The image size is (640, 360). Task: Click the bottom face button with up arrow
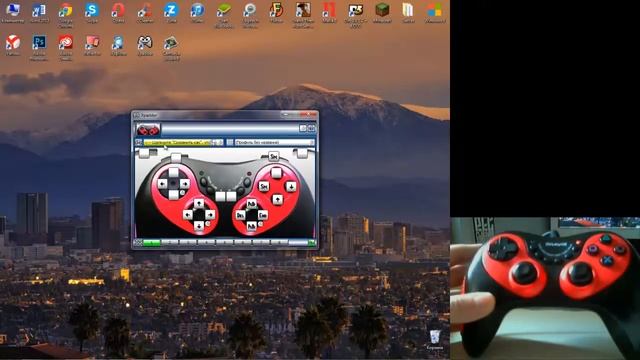coord(278,200)
